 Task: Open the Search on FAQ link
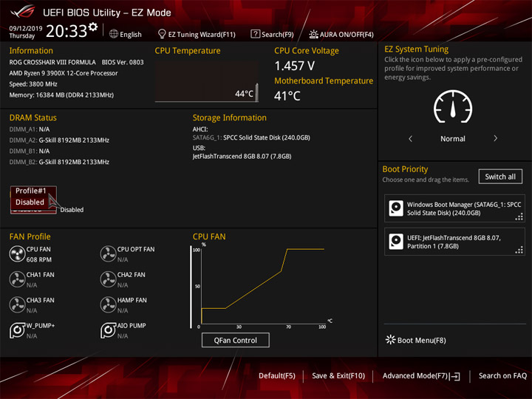[x=503, y=376]
